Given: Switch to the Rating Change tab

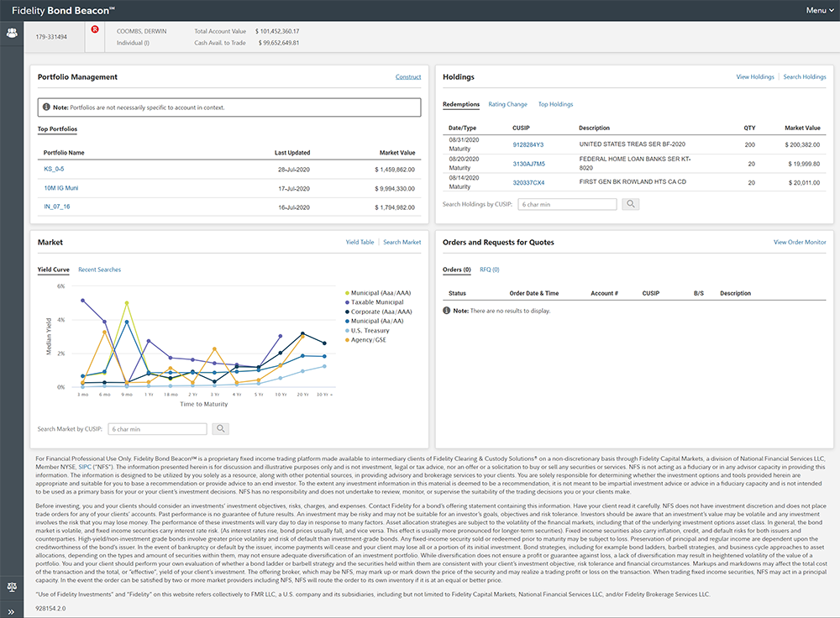Looking at the screenshot, I should point(507,104).
